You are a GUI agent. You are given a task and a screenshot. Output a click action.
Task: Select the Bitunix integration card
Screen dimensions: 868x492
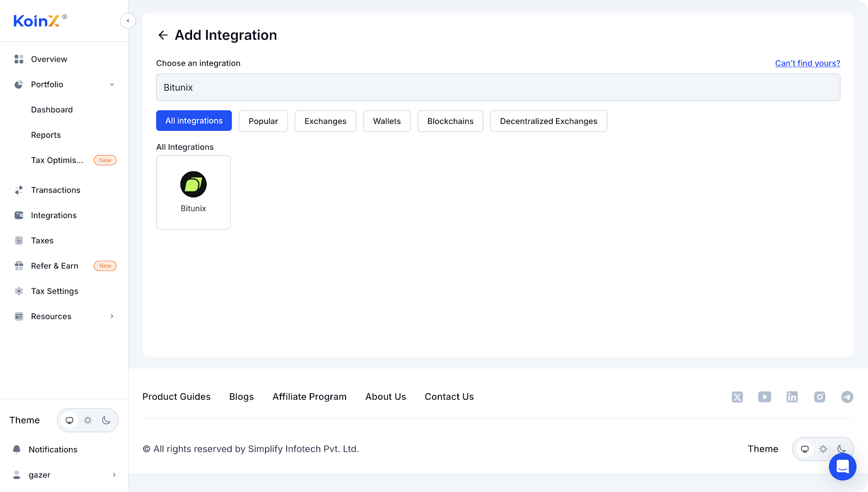[193, 192]
